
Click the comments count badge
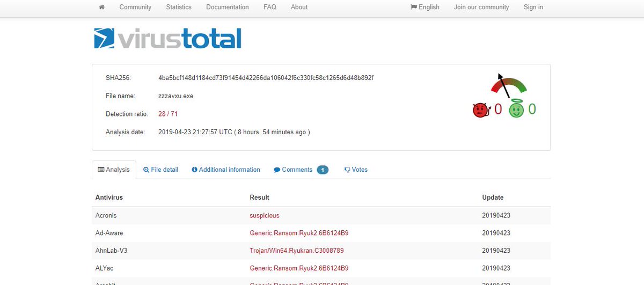coord(323,170)
